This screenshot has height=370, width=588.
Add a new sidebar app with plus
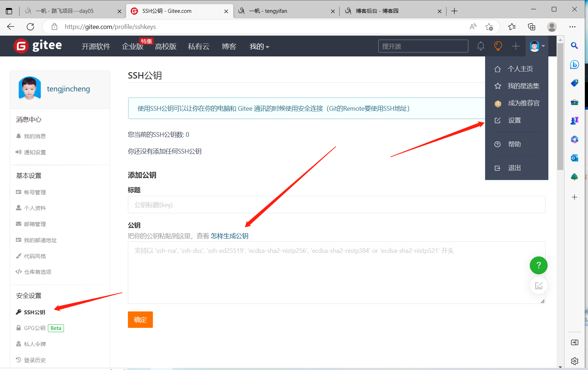574,197
